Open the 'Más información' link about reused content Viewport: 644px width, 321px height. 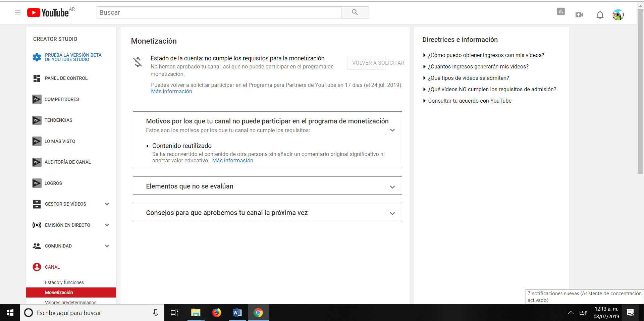232,160
